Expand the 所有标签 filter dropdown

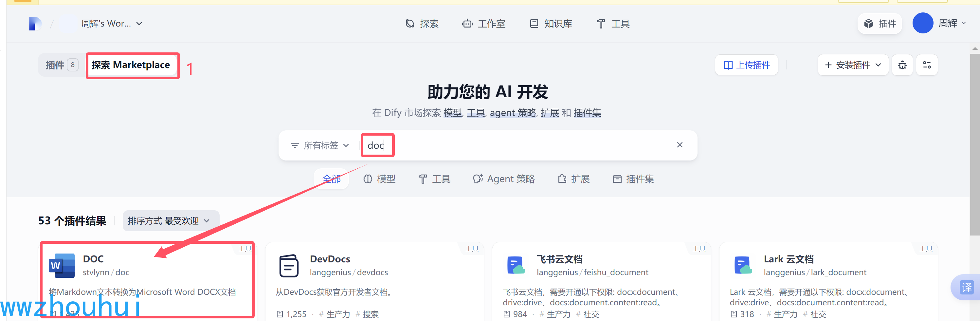[x=319, y=145]
